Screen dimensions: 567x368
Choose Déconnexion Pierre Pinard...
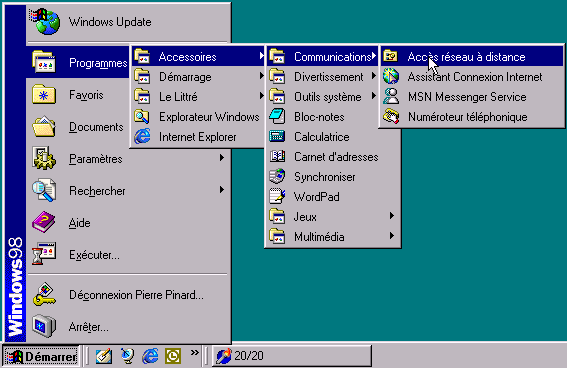tap(128, 295)
